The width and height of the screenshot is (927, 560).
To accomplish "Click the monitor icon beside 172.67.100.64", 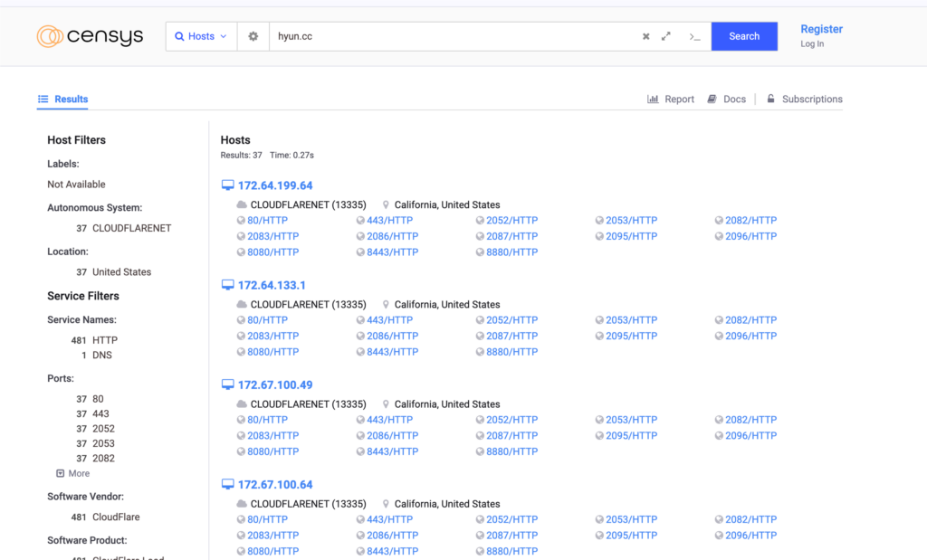I will 227,485.
